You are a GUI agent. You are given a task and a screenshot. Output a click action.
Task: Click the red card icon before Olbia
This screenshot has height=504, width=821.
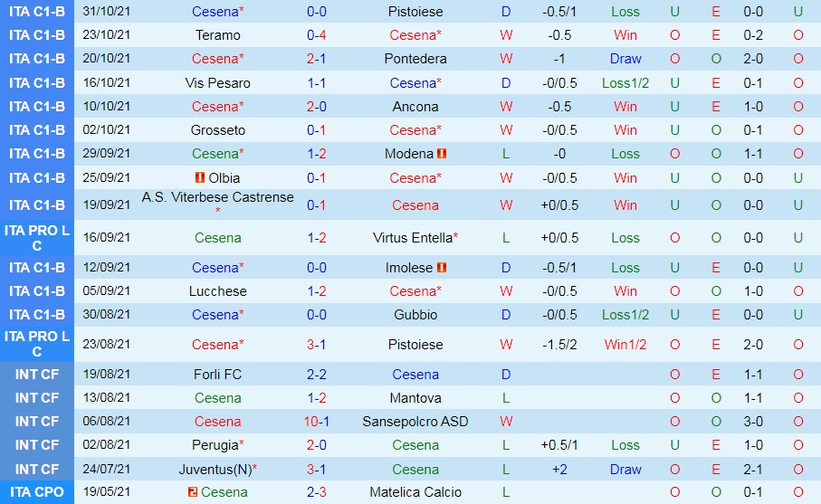click(199, 177)
